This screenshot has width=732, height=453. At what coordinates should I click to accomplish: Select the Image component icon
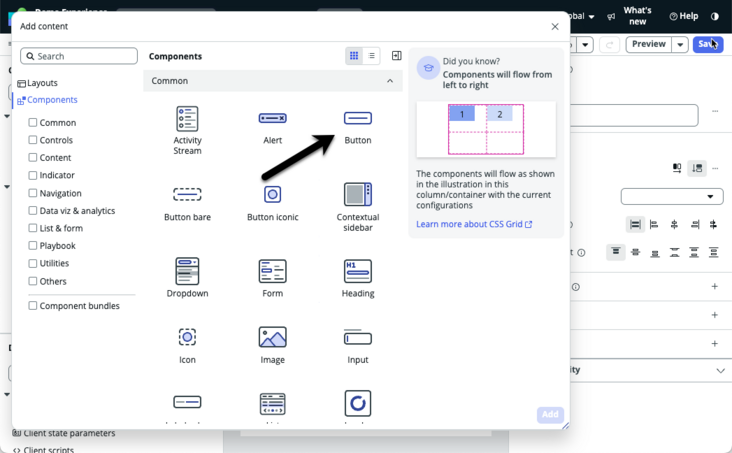point(273,337)
